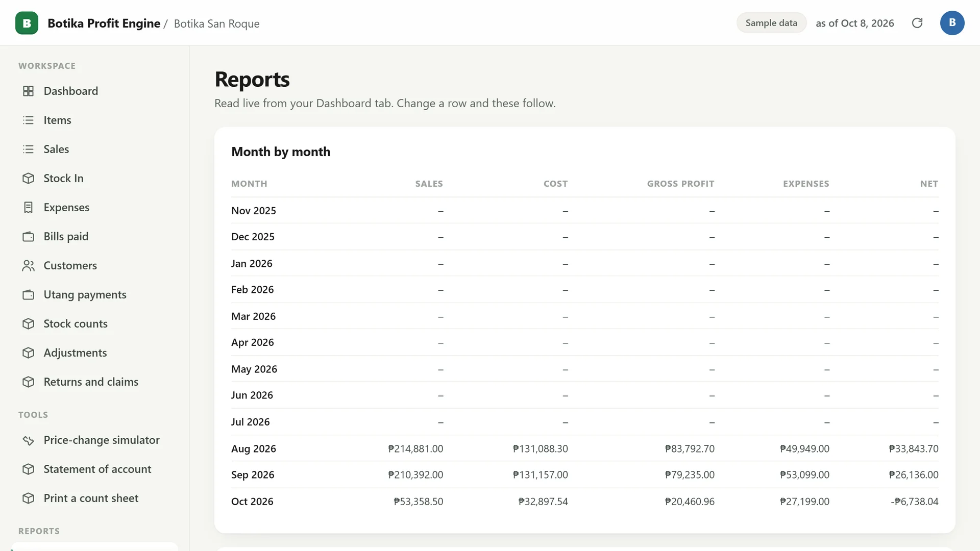Click Aug 2026 net ₱33,843.70
The height and width of the screenshot is (551, 980).
(x=914, y=449)
